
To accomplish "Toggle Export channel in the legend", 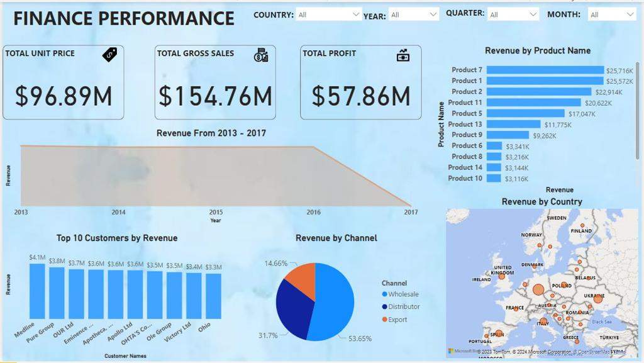I will tap(394, 320).
